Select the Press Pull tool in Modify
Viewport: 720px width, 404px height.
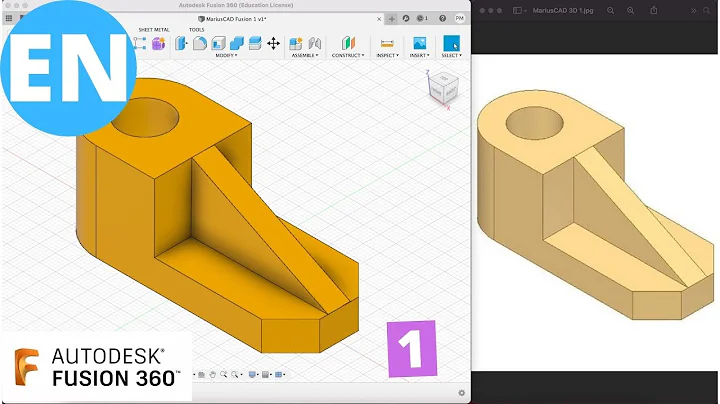tap(181, 44)
